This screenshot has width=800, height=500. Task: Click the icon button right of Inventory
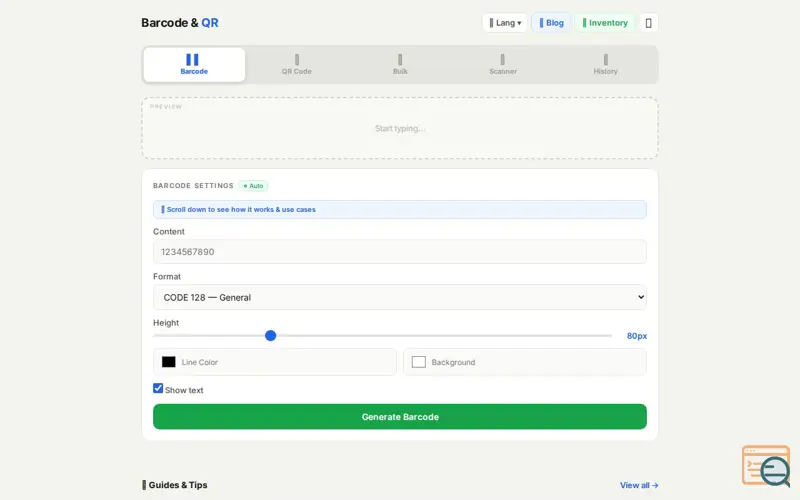[648, 23]
